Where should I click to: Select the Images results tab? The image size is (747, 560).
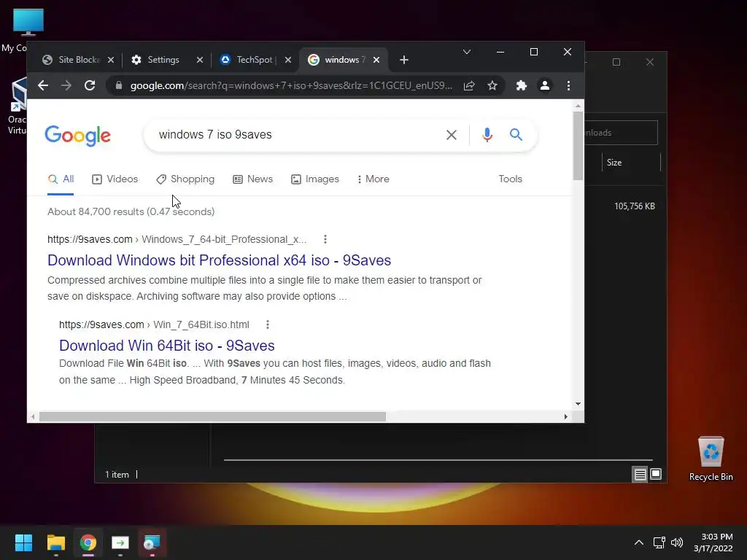[x=315, y=179]
